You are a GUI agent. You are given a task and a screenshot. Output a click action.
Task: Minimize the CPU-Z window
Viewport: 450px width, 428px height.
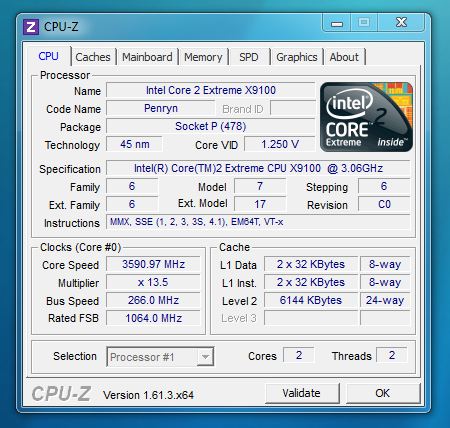[x=337, y=23]
